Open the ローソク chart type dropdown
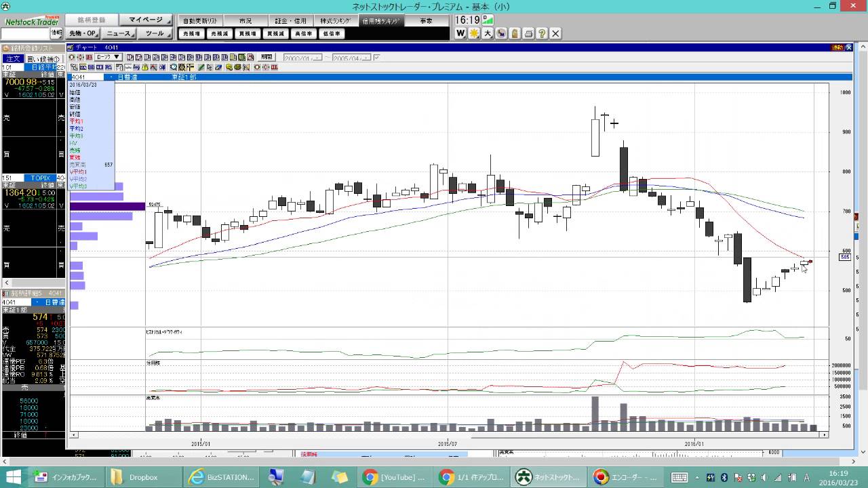 point(108,58)
